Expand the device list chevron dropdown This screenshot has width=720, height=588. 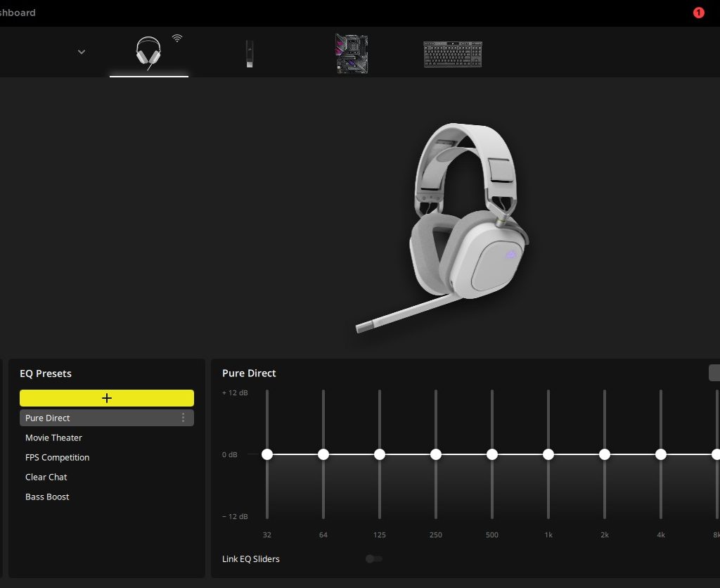82,51
